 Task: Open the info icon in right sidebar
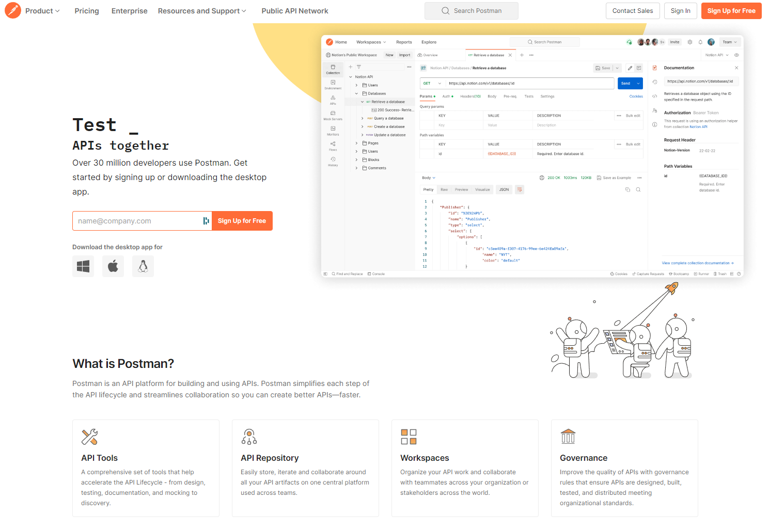[x=655, y=124]
